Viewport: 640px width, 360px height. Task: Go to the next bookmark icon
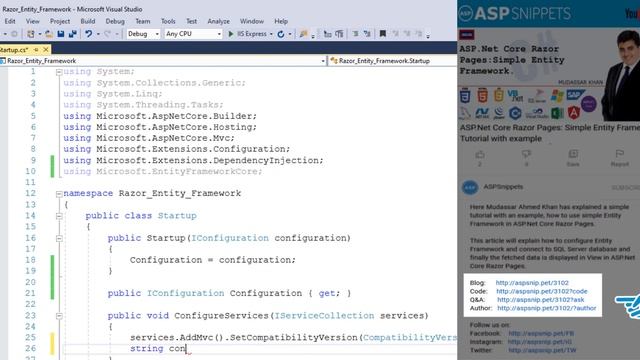pyautogui.click(x=407, y=34)
